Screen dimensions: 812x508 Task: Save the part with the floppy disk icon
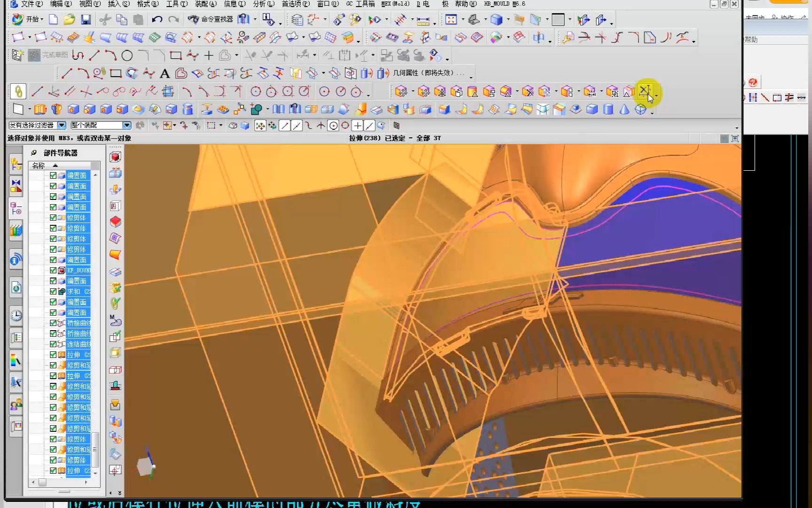click(x=86, y=19)
